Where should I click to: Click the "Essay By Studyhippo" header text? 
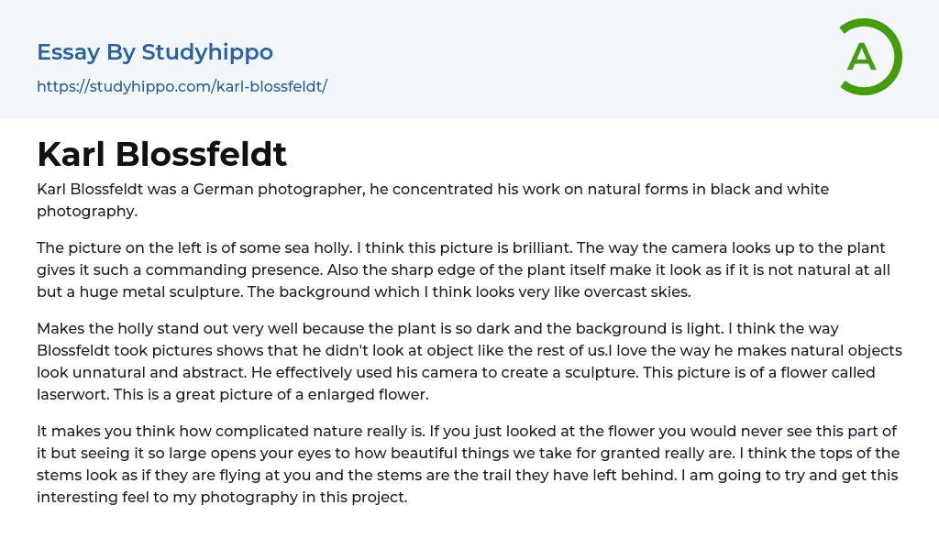coord(155,52)
